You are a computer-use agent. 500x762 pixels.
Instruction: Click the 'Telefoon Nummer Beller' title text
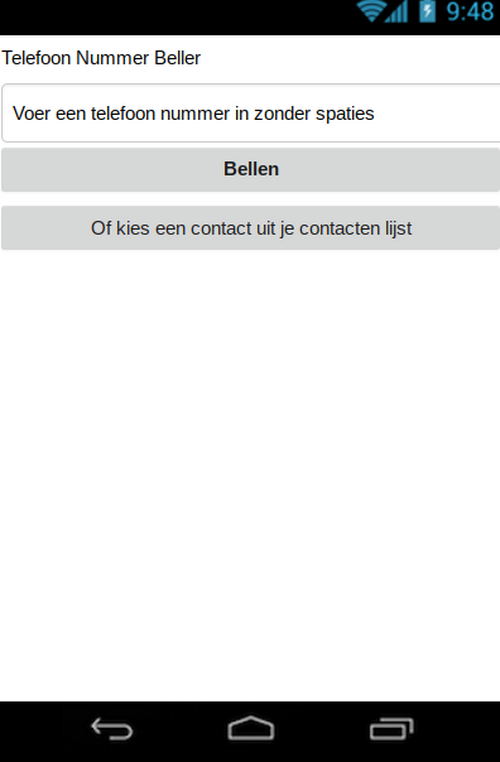pos(101,58)
